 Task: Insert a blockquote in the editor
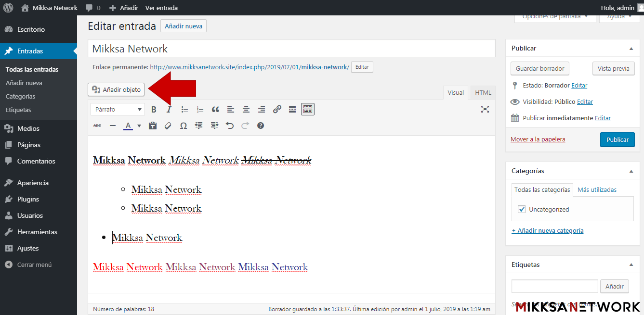(215, 110)
